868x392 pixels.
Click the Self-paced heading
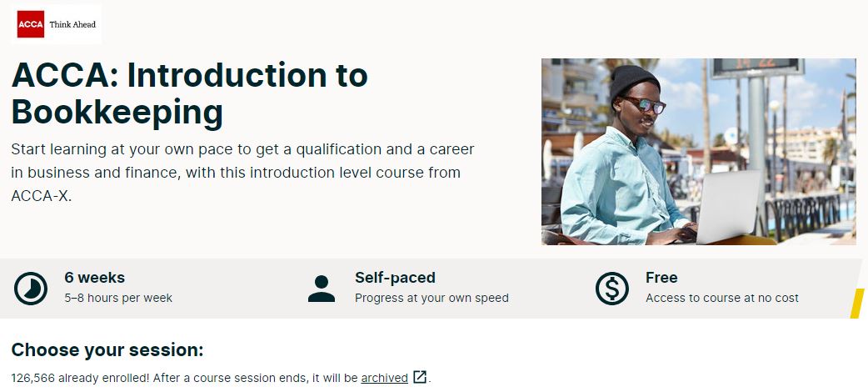[395, 277]
